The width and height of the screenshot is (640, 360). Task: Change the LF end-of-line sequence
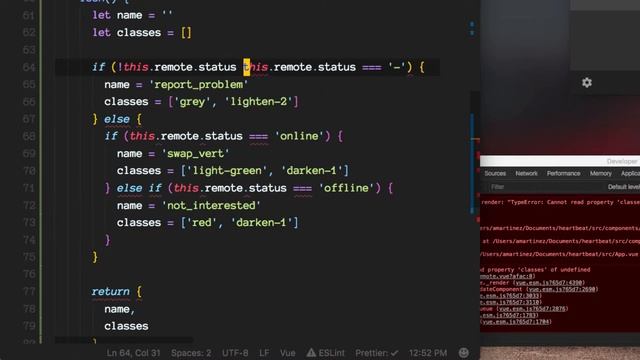264,353
